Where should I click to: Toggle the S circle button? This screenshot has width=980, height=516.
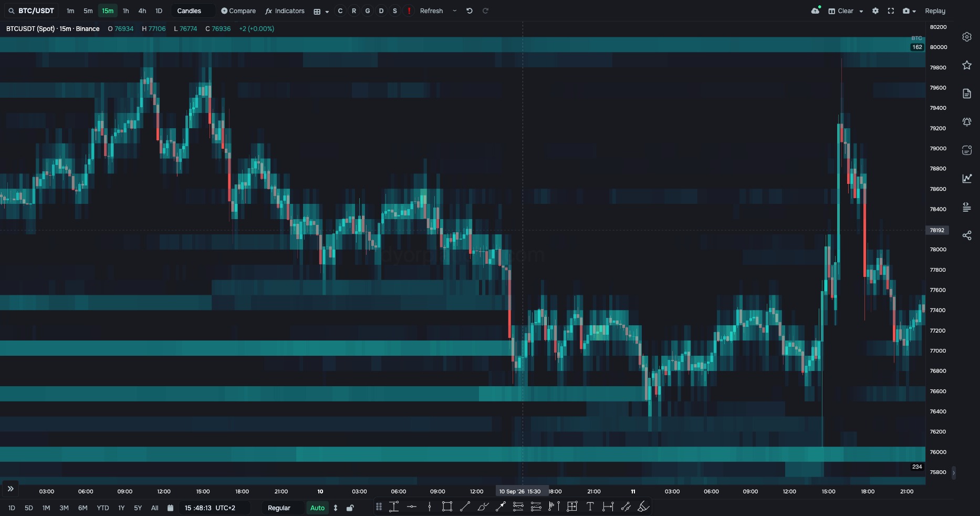(395, 11)
